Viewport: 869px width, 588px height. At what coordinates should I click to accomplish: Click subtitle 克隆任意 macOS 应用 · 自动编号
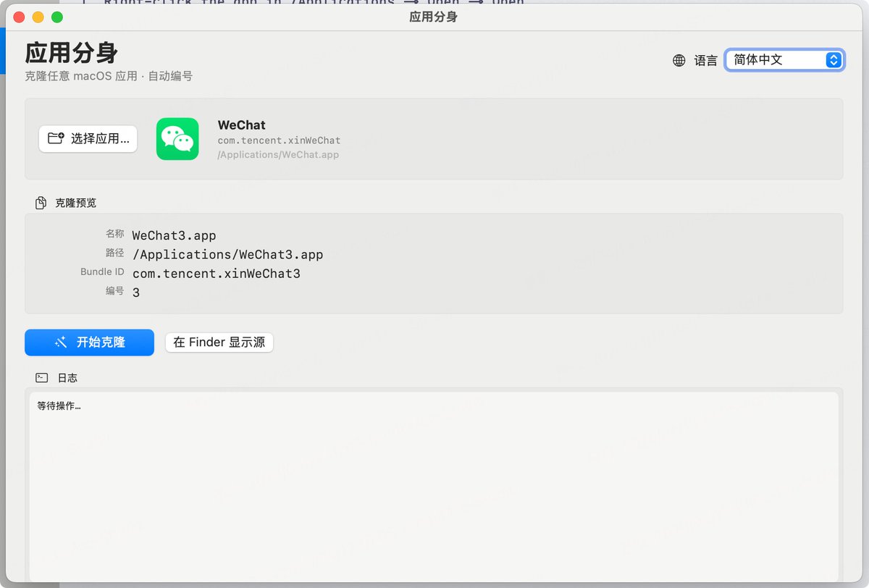[x=109, y=76]
